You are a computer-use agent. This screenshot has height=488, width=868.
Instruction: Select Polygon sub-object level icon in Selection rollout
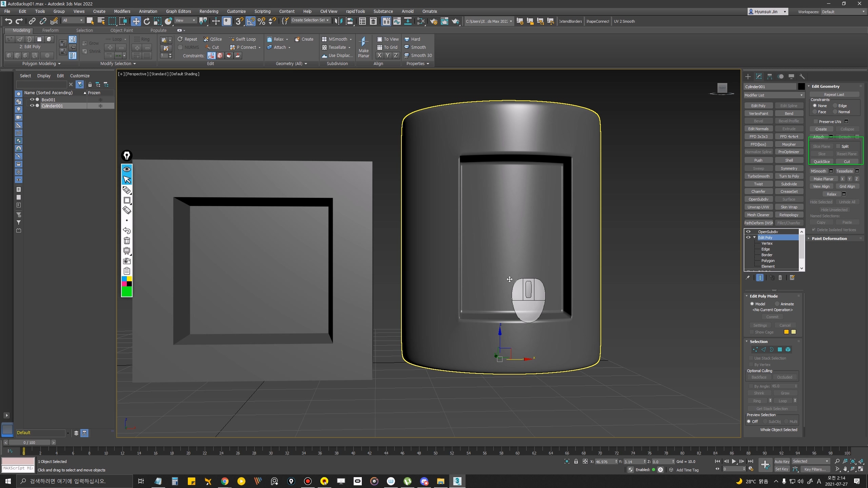[780, 349]
